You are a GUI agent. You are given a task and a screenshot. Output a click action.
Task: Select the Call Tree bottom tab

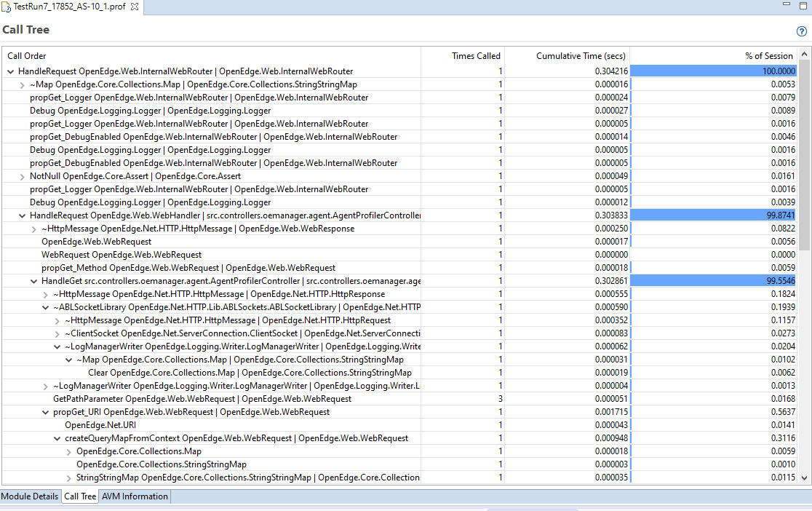click(x=79, y=496)
